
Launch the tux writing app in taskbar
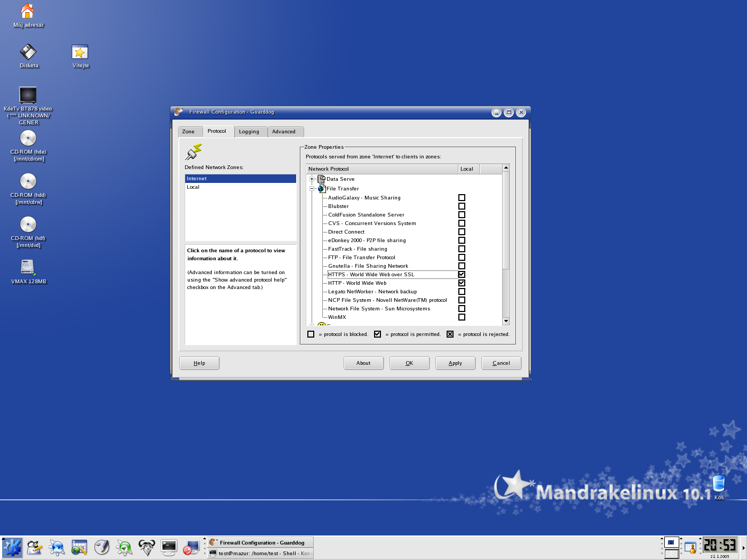click(x=35, y=548)
